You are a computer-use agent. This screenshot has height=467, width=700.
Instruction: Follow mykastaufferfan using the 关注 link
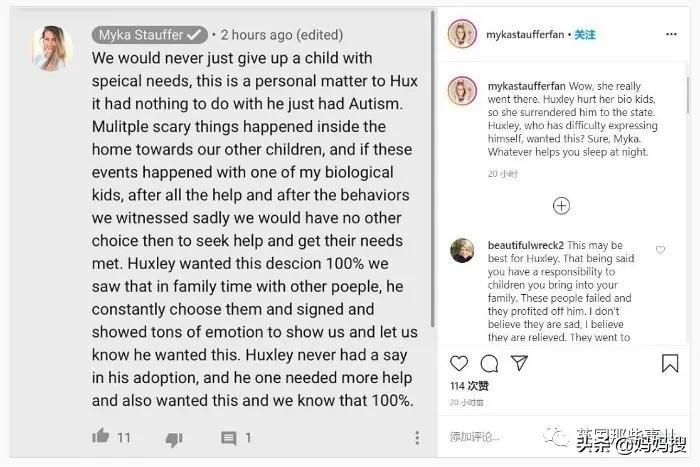(585, 34)
